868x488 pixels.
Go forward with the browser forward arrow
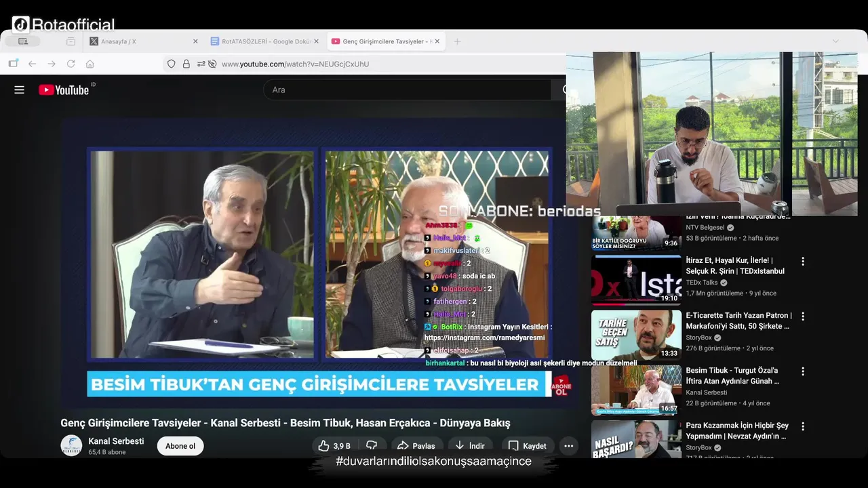[x=52, y=64]
